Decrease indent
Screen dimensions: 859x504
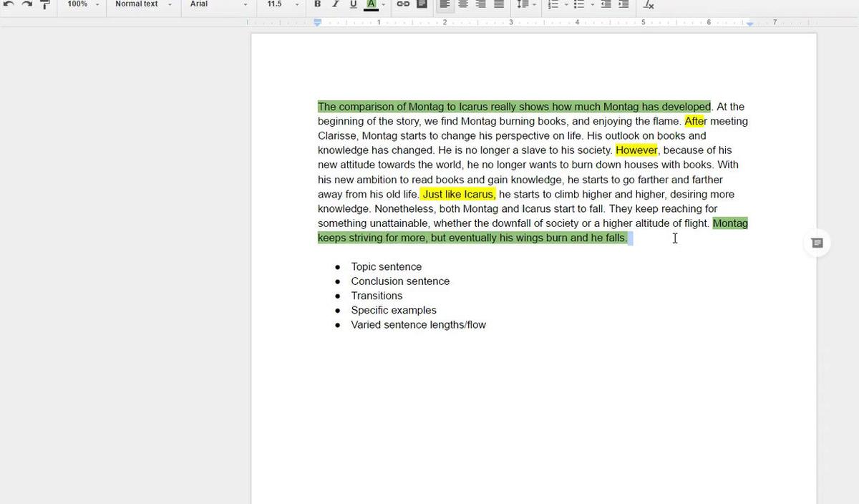606,4
